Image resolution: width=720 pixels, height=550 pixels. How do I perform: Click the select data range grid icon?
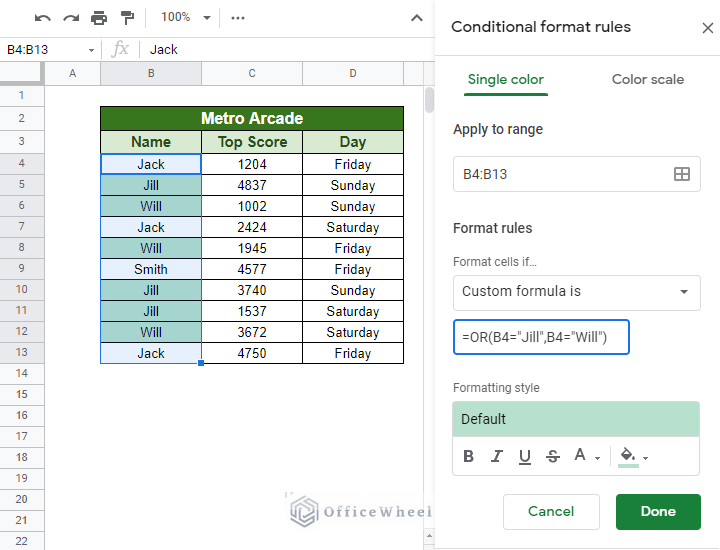pyautogui.click(x=682, y=174)
